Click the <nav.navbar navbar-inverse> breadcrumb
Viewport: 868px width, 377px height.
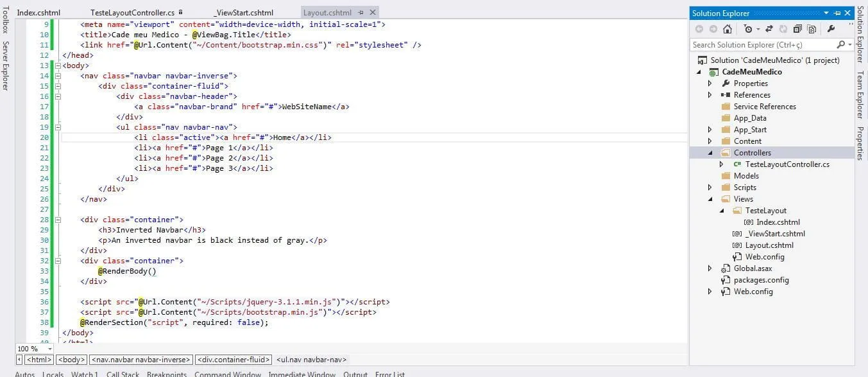pyautogui.click(x=140, y=360)
